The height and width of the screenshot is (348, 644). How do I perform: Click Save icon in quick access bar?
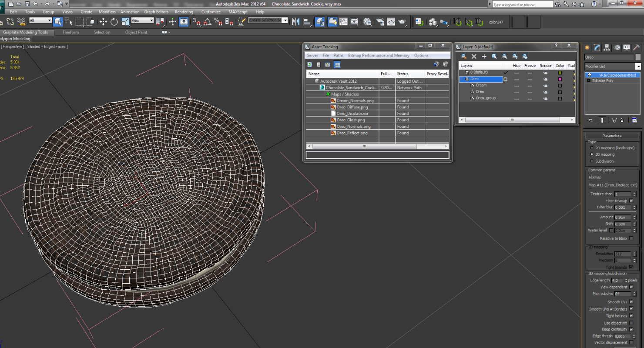click(x=27, y=3)
